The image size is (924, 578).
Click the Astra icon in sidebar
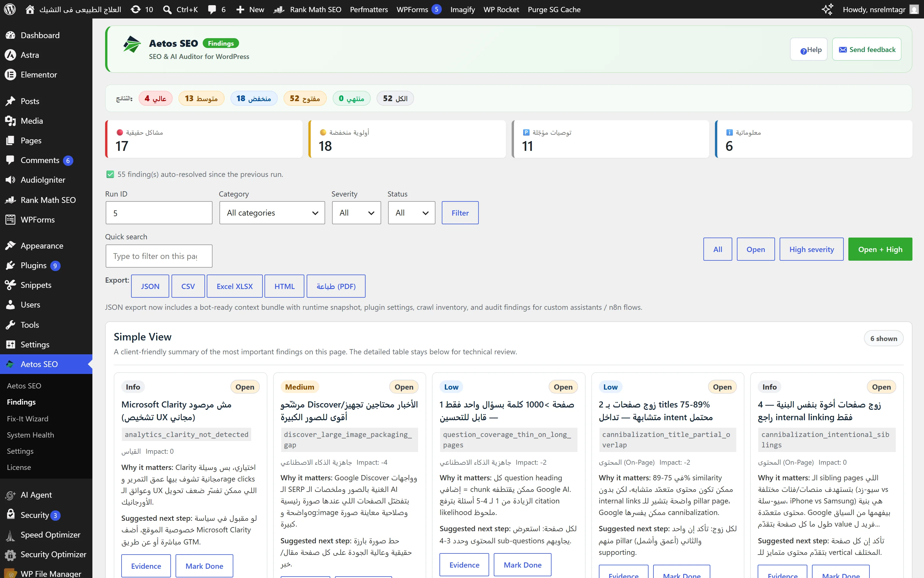click(x=10, y=55)
